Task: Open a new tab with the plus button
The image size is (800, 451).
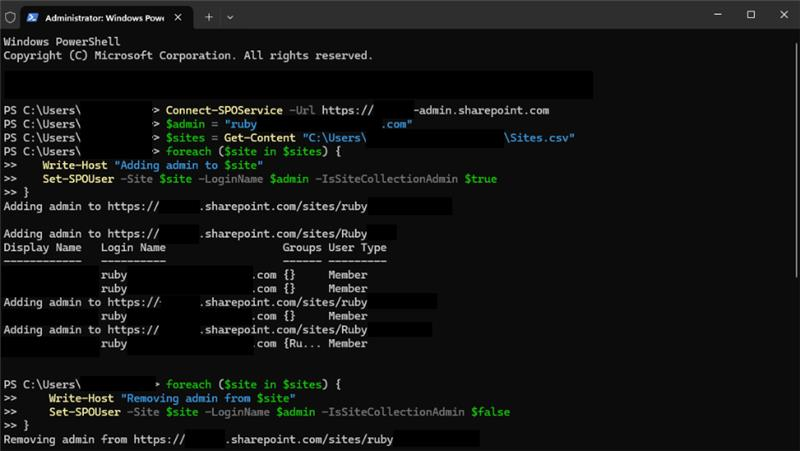Action: [x=209, y=17]
